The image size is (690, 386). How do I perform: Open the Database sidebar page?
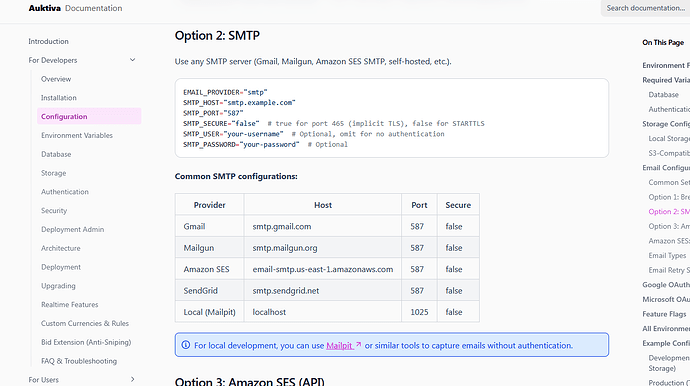pyautogui.click(x=56, y=154)
